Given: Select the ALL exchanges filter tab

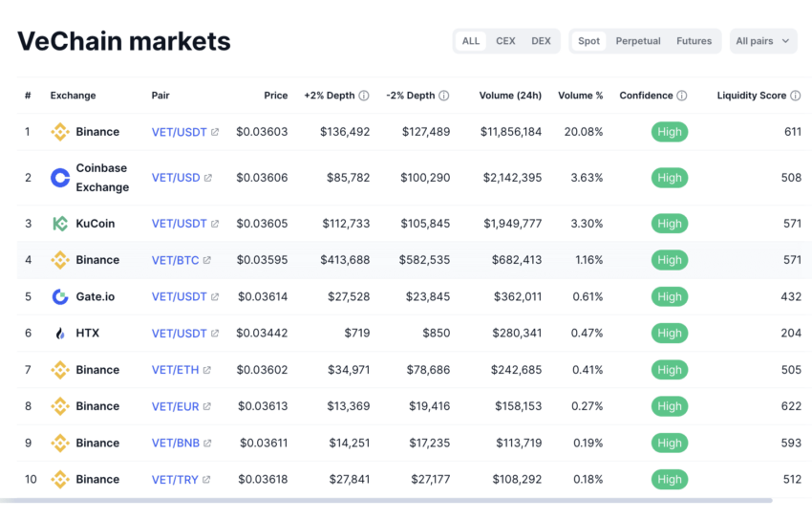Looking at the screenshot, I should tap(471, 41).
